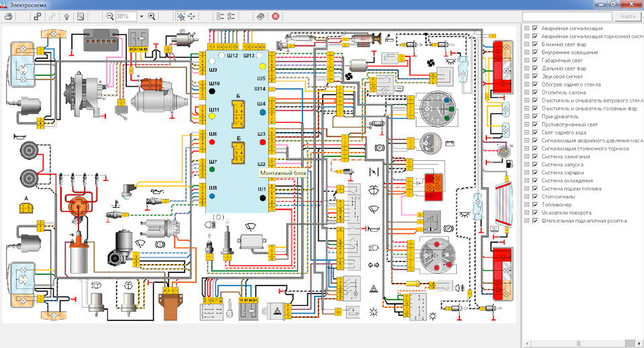This screenshot has height=348, width=644.
Task: Click the battery component in the diagram
Action: (x=101, y=40)
